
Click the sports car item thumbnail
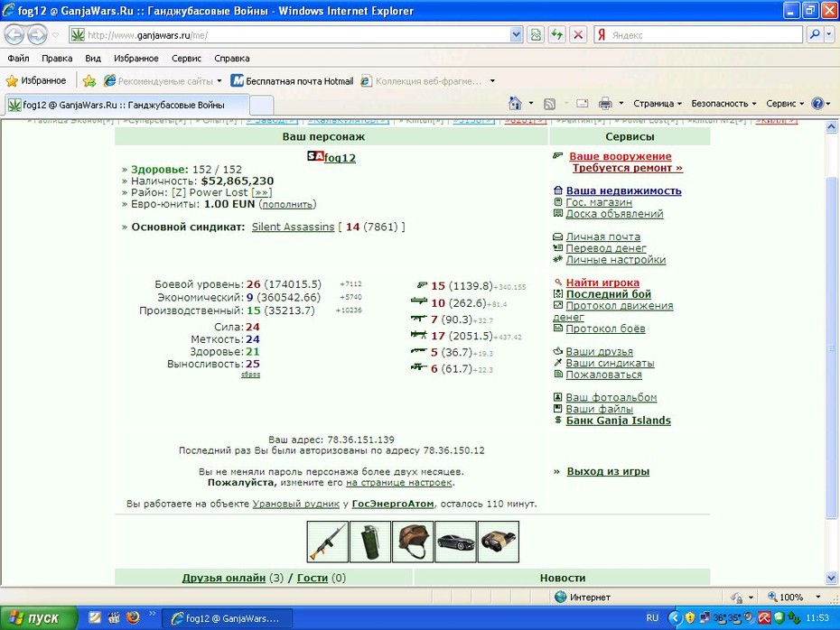point(455,542)
